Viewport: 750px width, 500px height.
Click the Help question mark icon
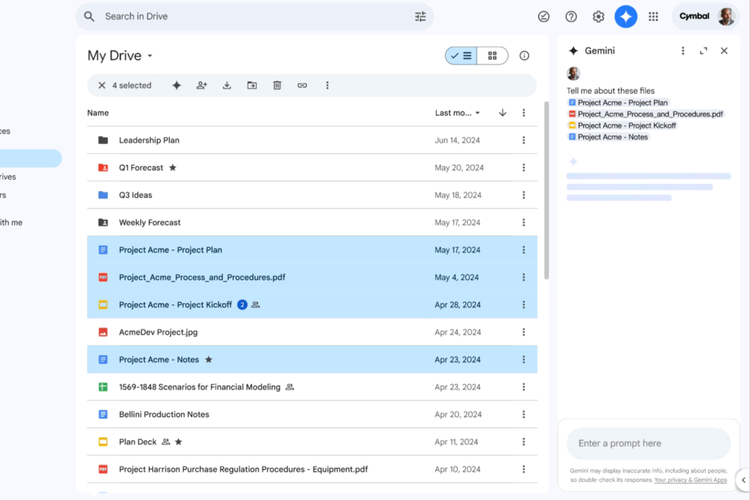coord(571,16)
